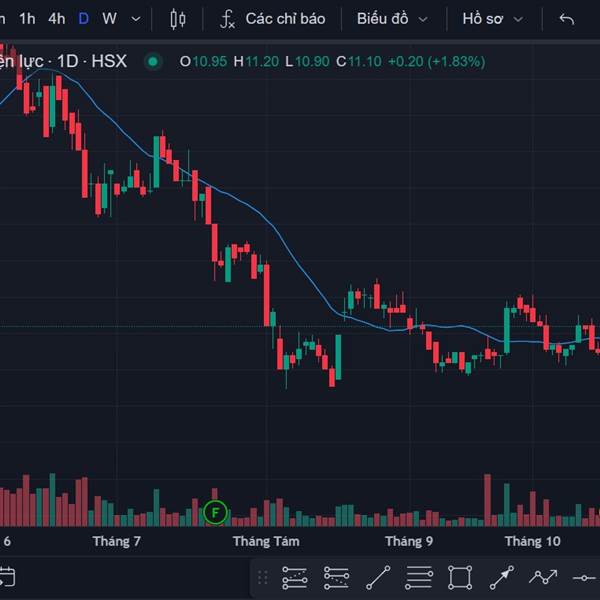This screenshot has width=600, height=600.
Task: Click the symbol title ending '1D · HSX'
Action: [63, 61]
